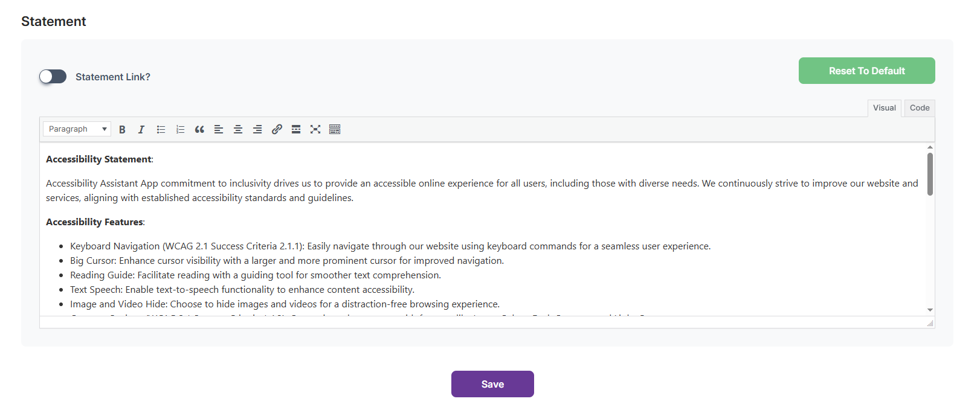980x416 pixels.
Task: Click the editor scrollbar down arrow
Action: click(x=930, y=310)
